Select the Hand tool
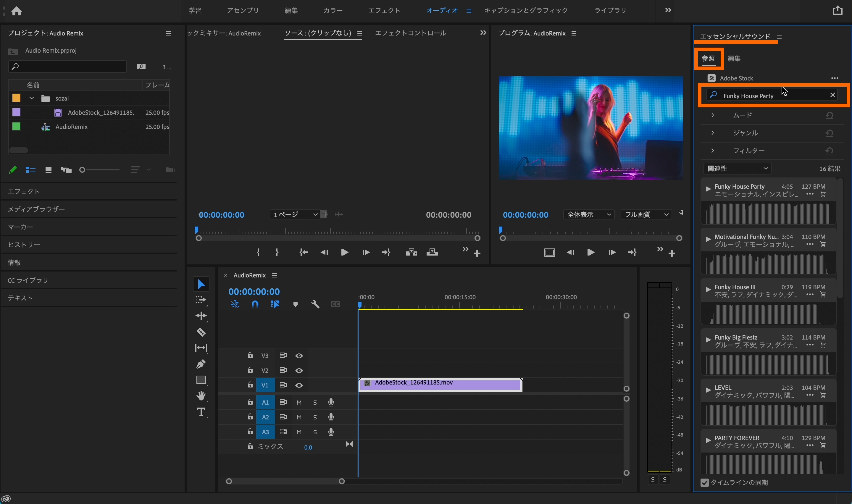The height and width of the screenshot is (504, 852). pyautogui.click(x=201, y=396)
